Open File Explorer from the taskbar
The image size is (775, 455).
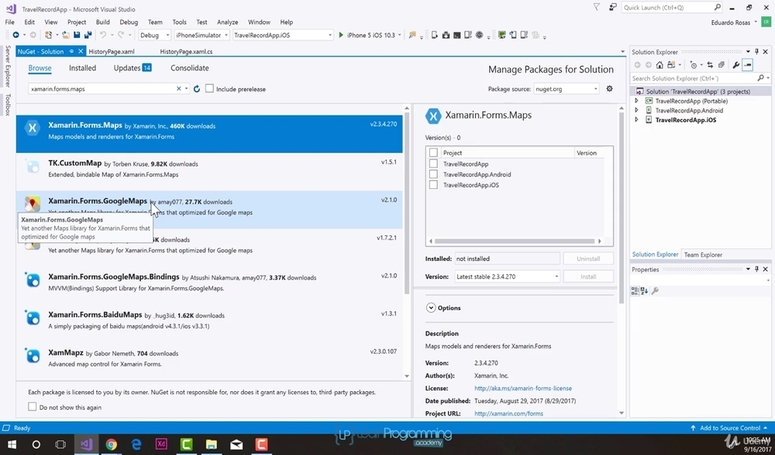point(212,445)
